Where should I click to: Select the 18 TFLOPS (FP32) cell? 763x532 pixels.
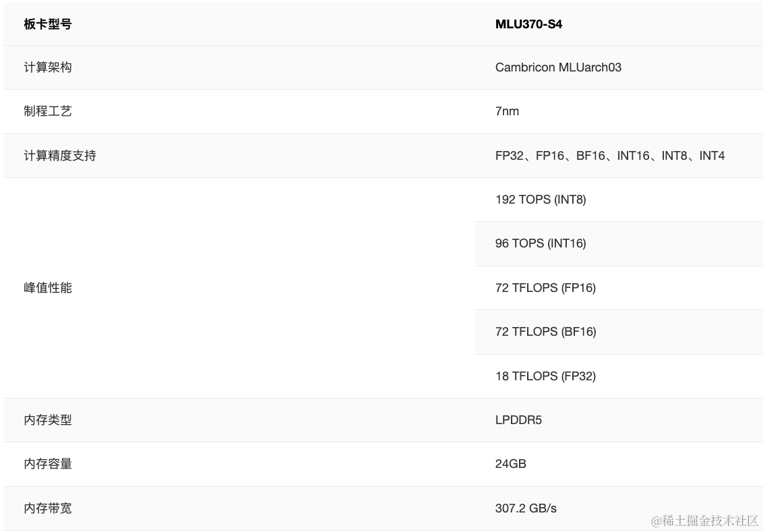click(x=545, y=376)
